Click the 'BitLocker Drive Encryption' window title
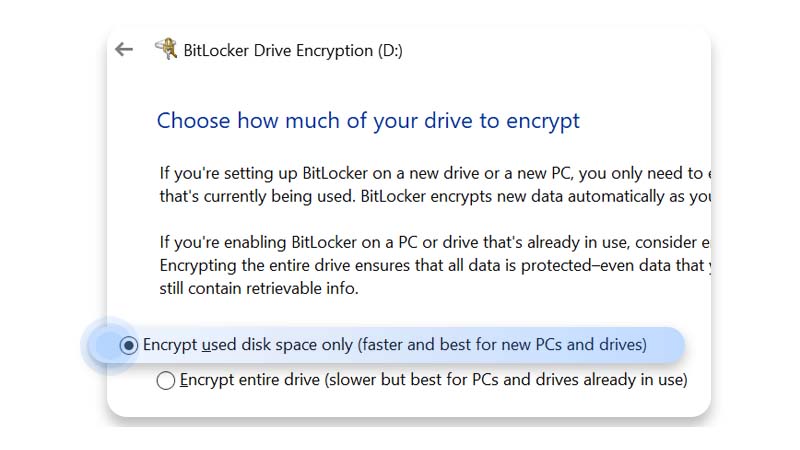800x450 pixels. [278, 51]
